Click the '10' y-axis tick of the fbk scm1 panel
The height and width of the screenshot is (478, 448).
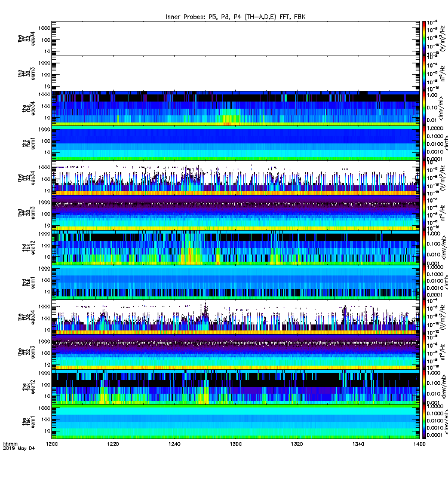click(x=47, y=431)
